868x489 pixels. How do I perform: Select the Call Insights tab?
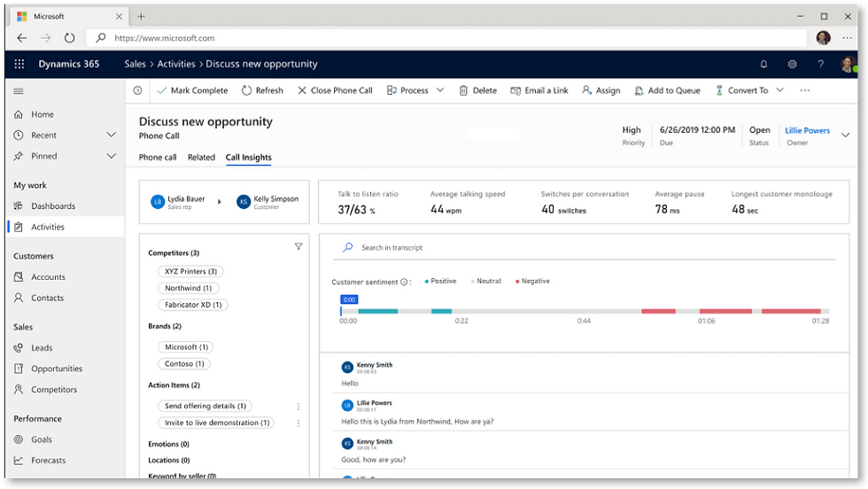click(x=249, y=158)
